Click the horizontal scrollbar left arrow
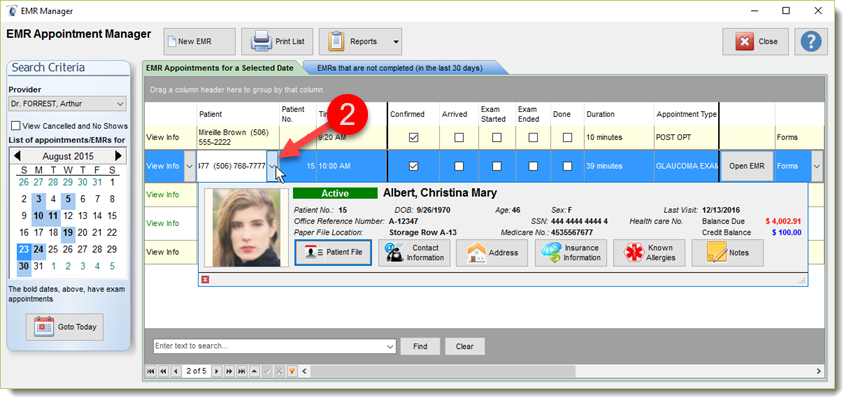The image size is (850, 404). click(x=305, y=371)
